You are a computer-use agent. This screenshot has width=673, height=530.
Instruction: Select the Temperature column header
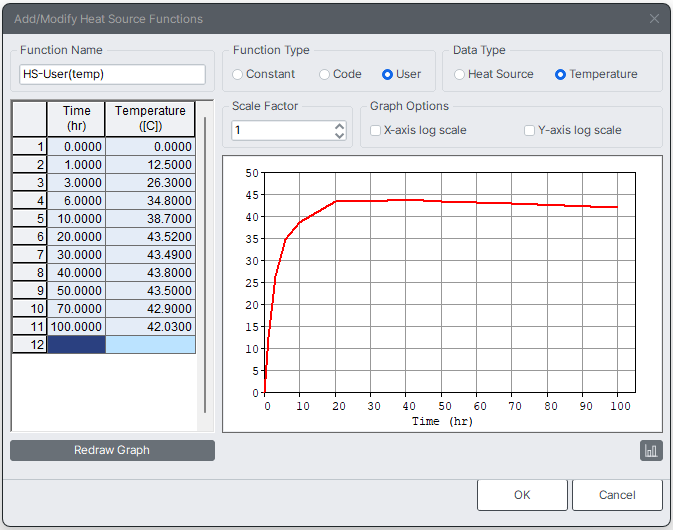[150, 119]
